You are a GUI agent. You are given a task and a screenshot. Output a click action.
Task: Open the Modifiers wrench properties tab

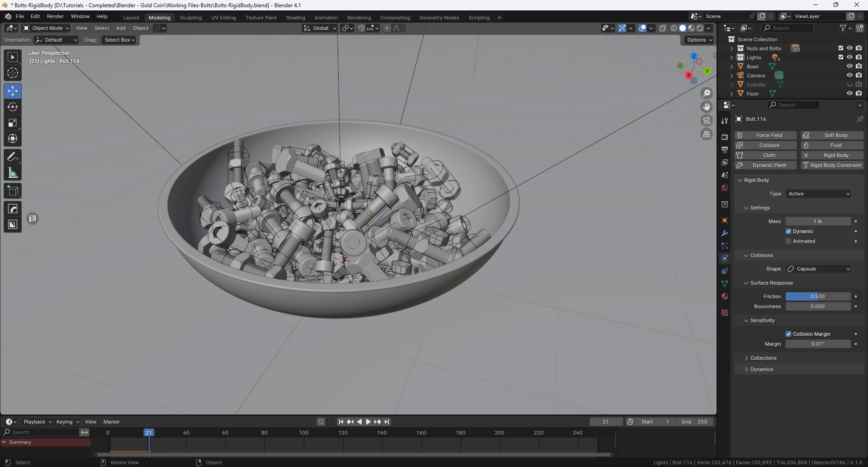coord(725,233)
